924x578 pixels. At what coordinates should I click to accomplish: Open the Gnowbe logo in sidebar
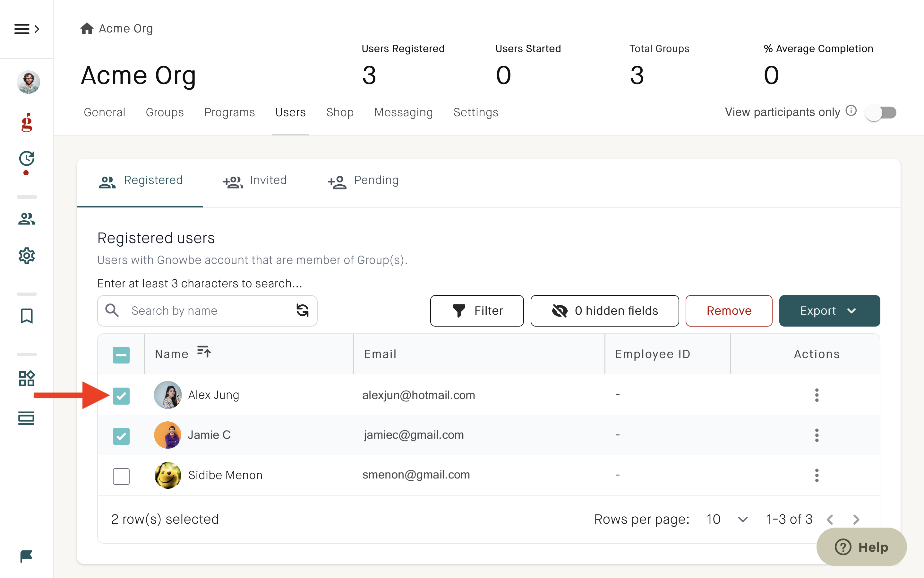(27, 122)
